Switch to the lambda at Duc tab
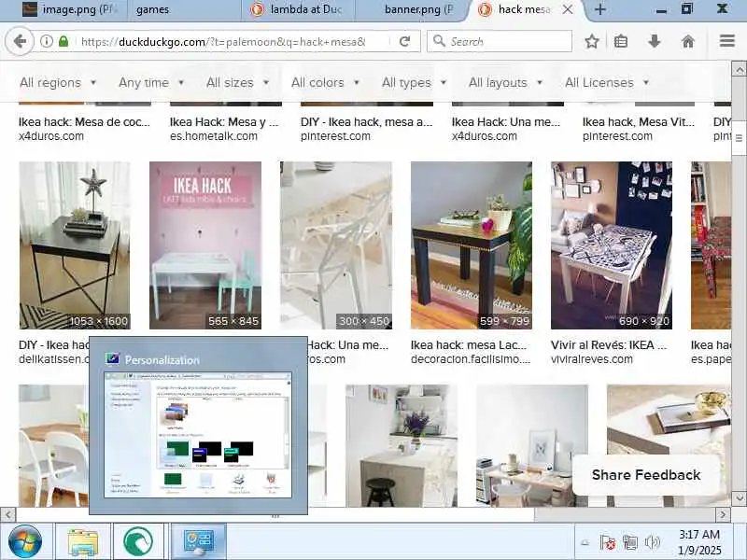This screenshot has height=560, width=747. [x=299, y=9]
